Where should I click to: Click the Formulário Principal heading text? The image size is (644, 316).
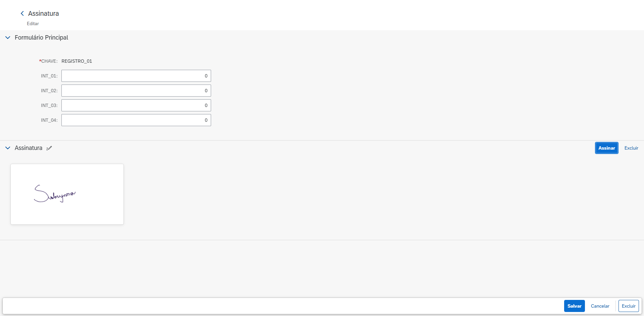[x=41, y=38]
